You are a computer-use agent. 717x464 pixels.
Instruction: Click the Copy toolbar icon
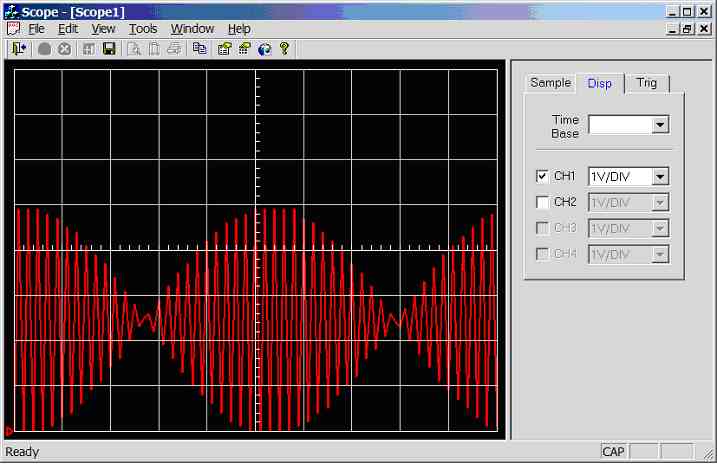click(199, 48)
